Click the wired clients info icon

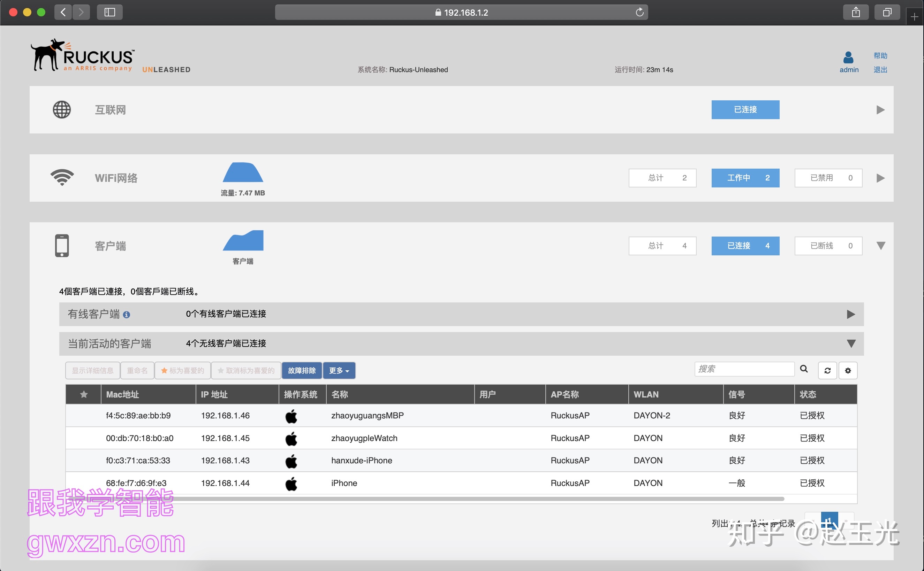(127, 315)
